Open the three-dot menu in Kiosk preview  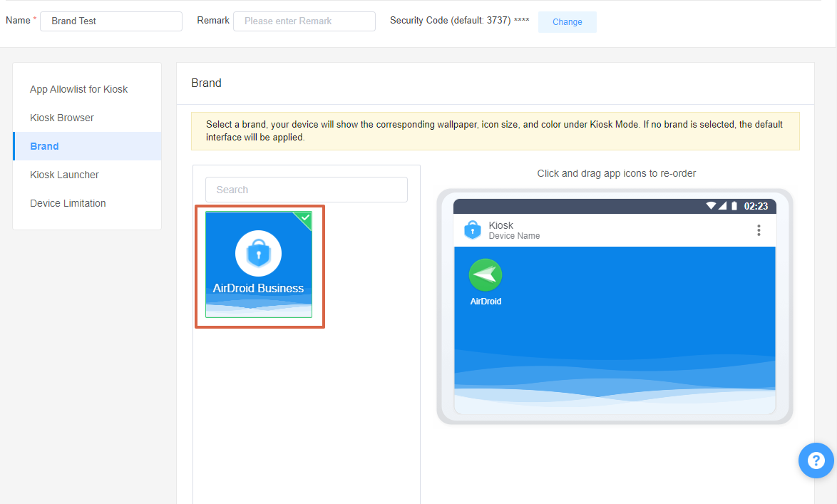point(759,230)
